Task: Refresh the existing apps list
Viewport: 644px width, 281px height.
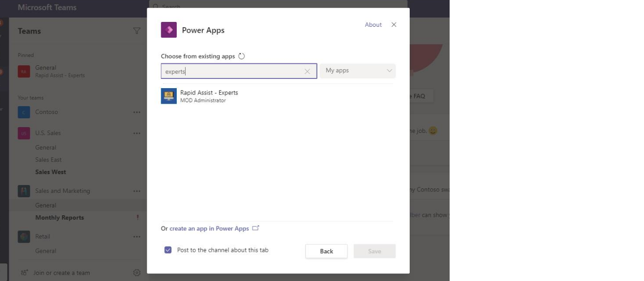Action: pos(241,56)
